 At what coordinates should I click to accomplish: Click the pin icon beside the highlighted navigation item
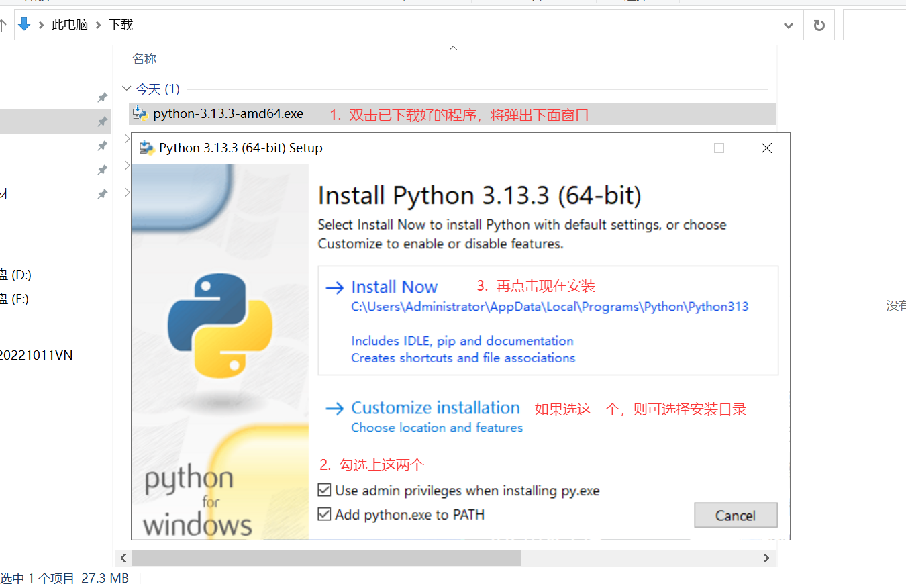103,121
